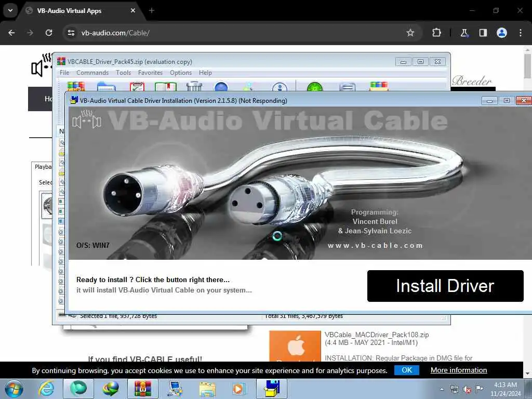Open Windows Media Player taskbar icon
Screen dimensions: 532x399
239,389
